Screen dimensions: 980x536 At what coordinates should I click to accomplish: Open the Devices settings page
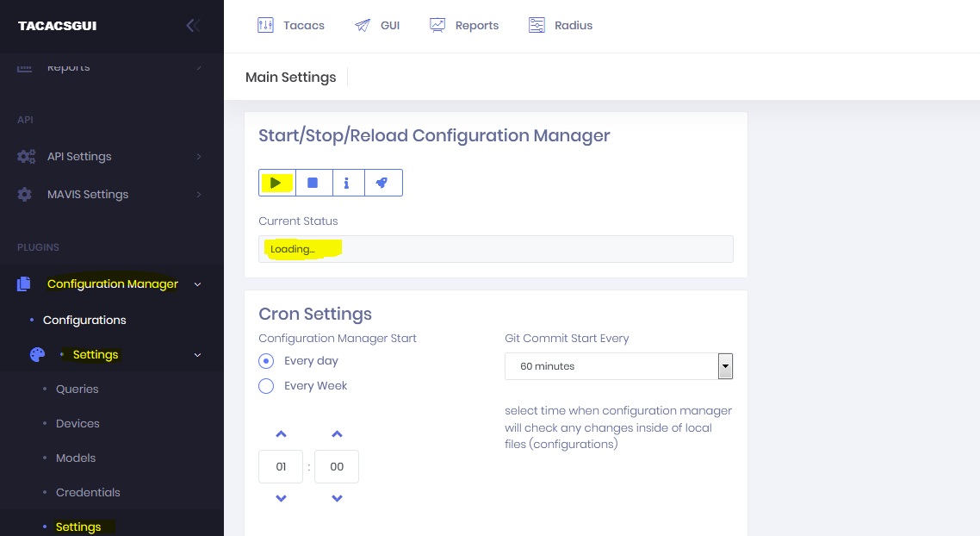pyautogui.click(x=78, y=423)
